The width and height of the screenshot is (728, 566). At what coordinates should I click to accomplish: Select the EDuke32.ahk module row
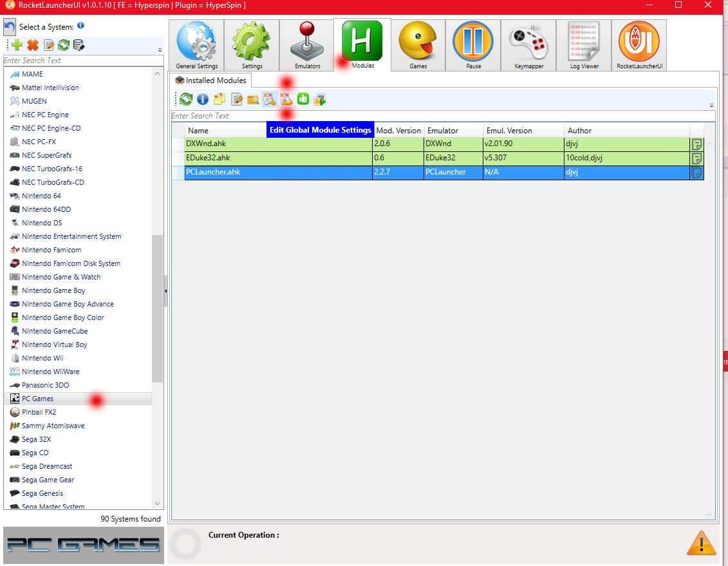coord(277,158)
